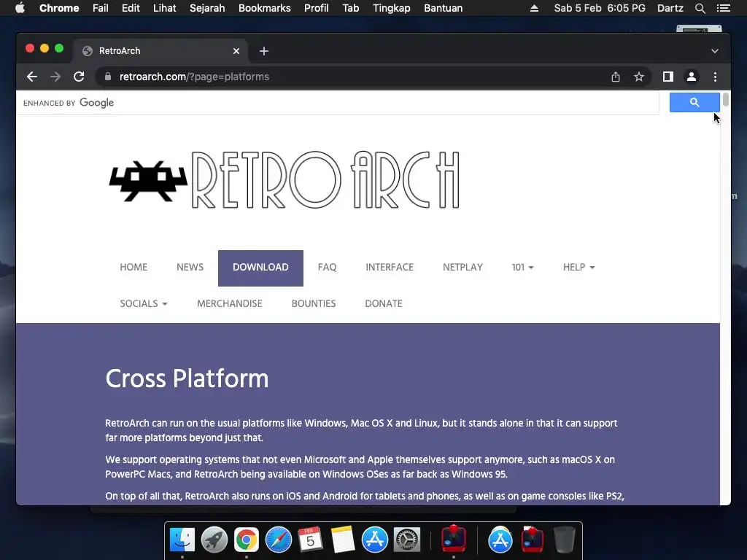Viewport: 747px width, 560px height.
Task: Reload the RetroArch page
Action: point(79,77)
